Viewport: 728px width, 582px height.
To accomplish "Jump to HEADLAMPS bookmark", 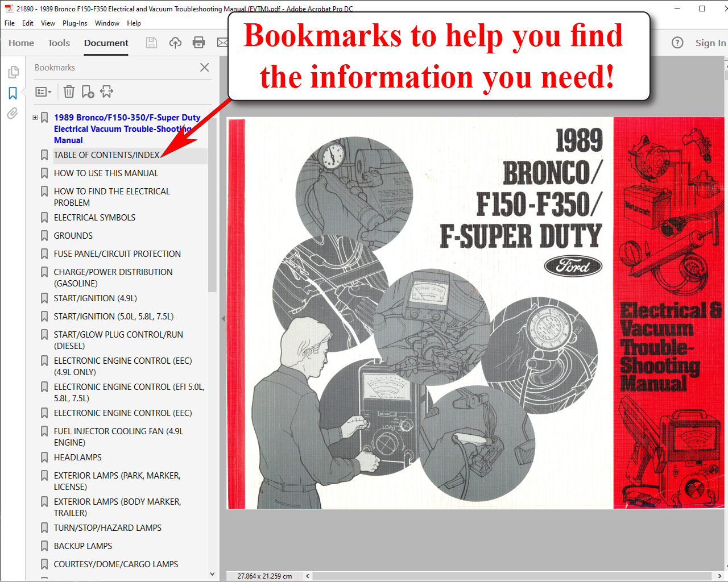I will click(77, 458).
